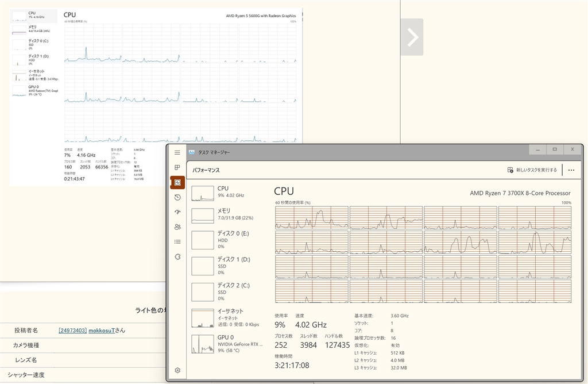Open the Processes page icon in sidebar

(177, 167)
